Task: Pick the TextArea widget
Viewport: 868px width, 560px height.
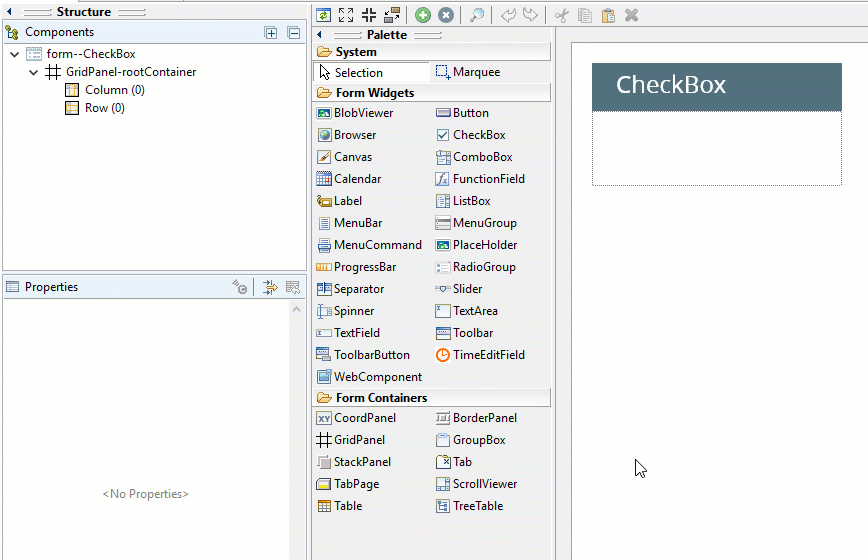Action: pos(467,311)
